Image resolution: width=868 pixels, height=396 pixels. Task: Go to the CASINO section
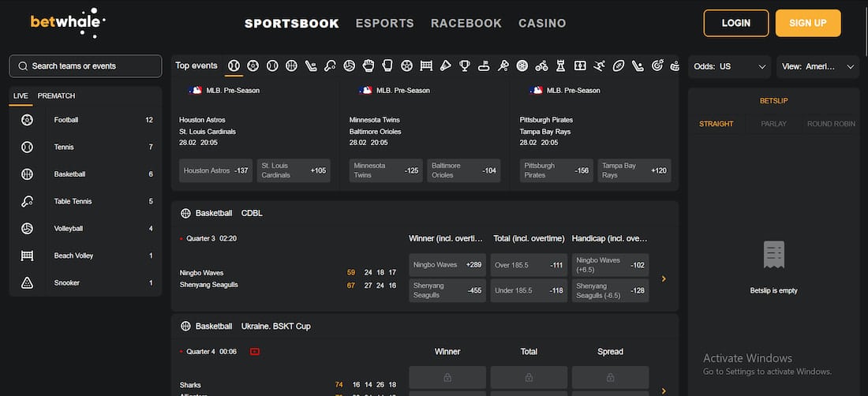pyautogui.click(x=542, y=23)
